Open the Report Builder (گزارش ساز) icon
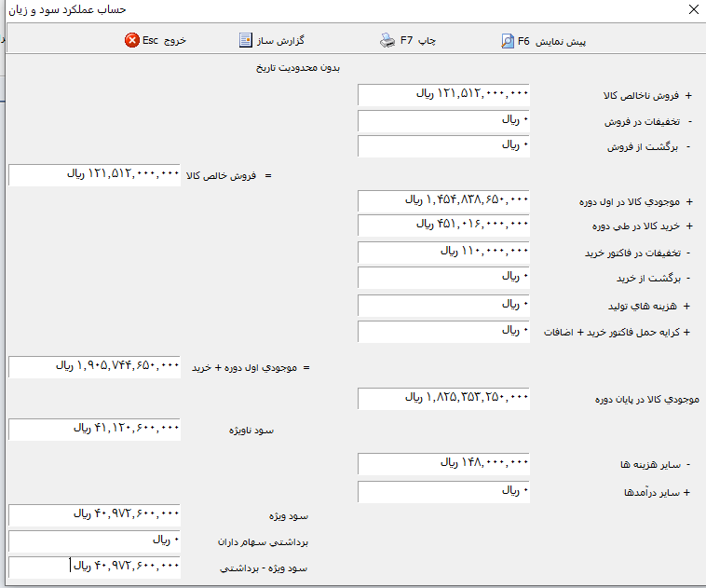 [x=245, y=40]
